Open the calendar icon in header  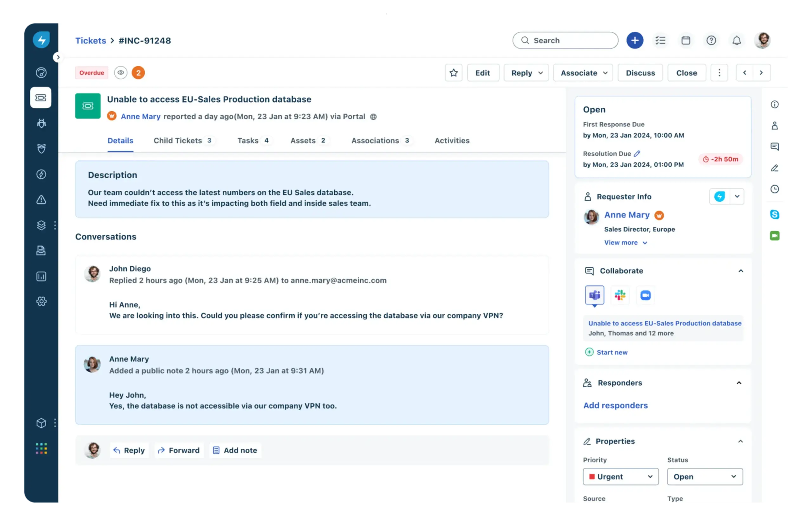pos(686,41)
